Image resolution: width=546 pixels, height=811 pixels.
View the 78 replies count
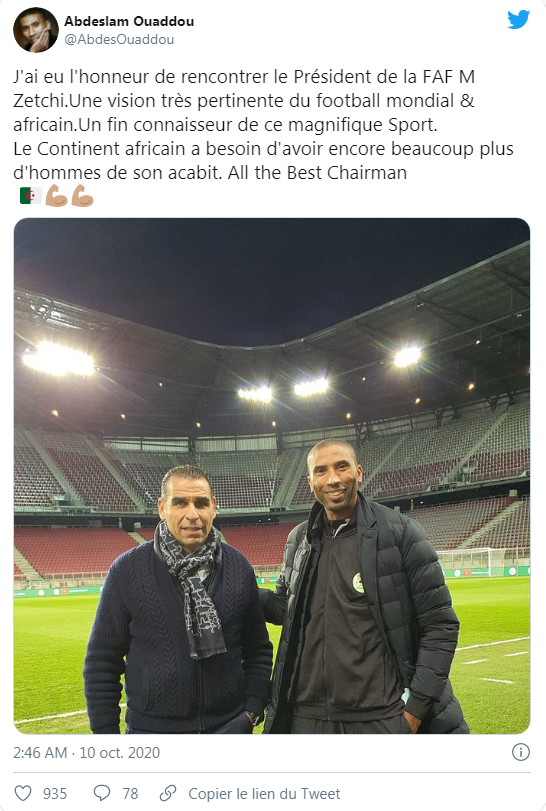pos(130,793)
